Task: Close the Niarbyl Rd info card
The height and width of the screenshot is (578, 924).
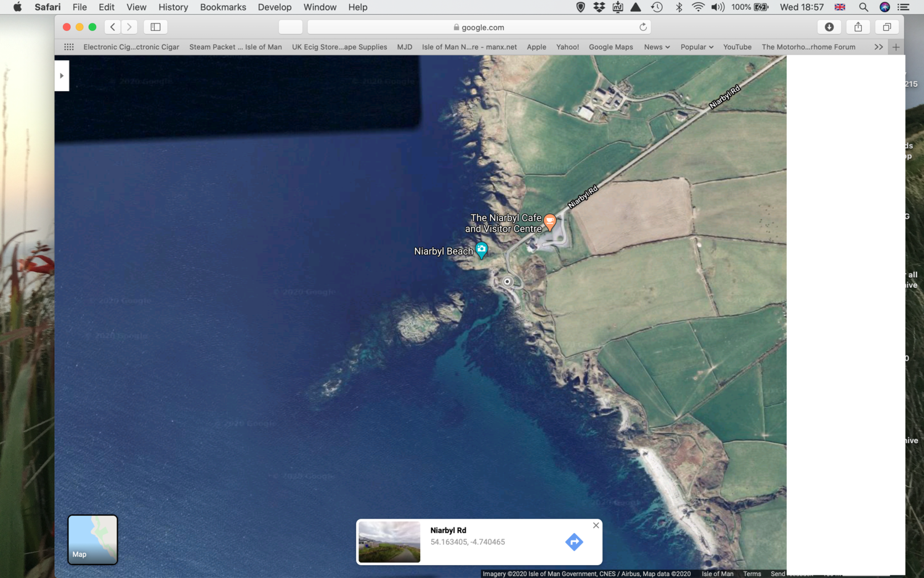Action: click(x=596, y=526)
